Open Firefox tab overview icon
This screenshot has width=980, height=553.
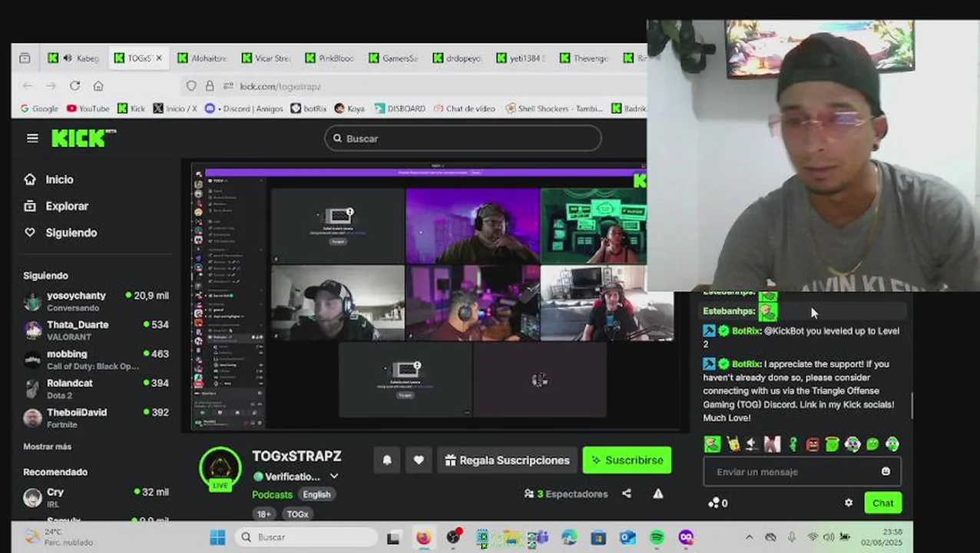(25, 58)
